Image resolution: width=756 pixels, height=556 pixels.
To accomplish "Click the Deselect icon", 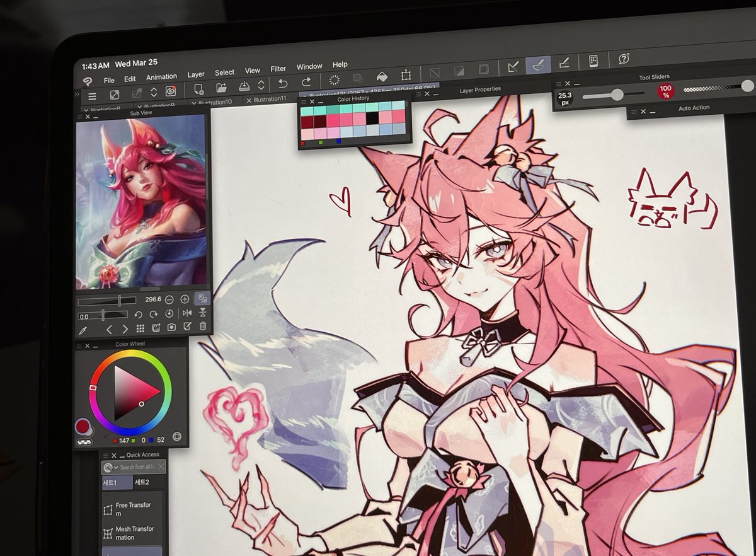I will 435,72.
